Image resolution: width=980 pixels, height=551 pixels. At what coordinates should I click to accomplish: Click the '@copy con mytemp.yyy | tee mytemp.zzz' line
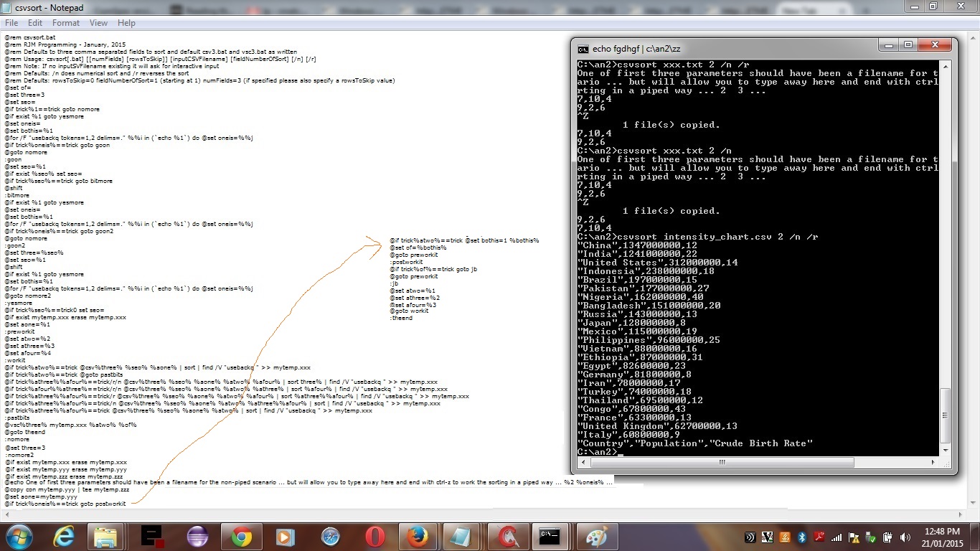[67, 489]
